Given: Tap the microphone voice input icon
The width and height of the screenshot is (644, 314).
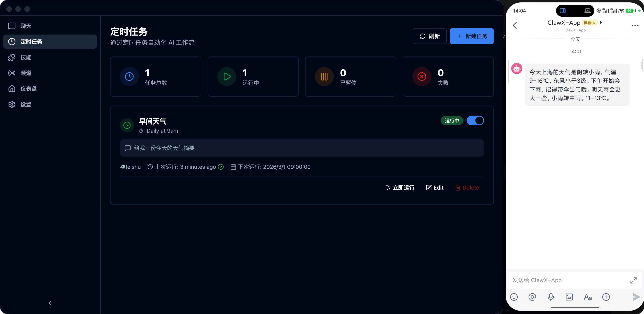Looking at the screenshot, I should pos(550,297).
